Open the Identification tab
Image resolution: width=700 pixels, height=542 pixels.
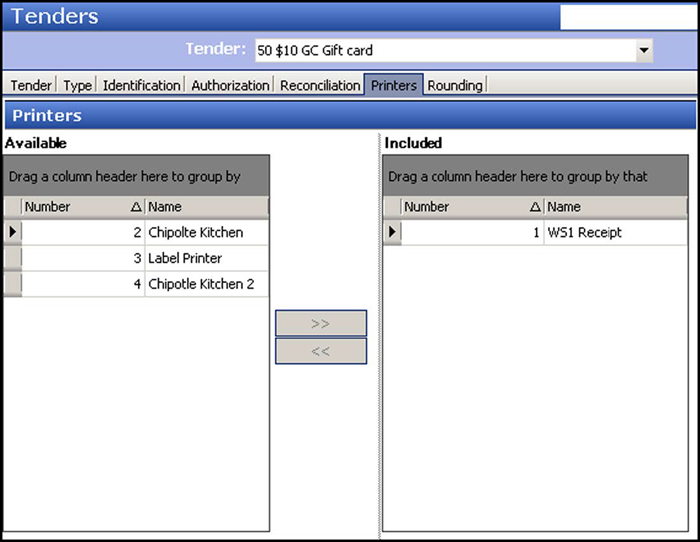(x=142, y=85)
